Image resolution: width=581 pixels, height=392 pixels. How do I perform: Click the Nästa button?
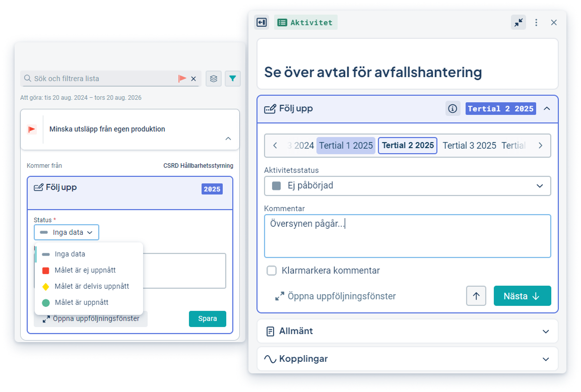pos(522,296)
